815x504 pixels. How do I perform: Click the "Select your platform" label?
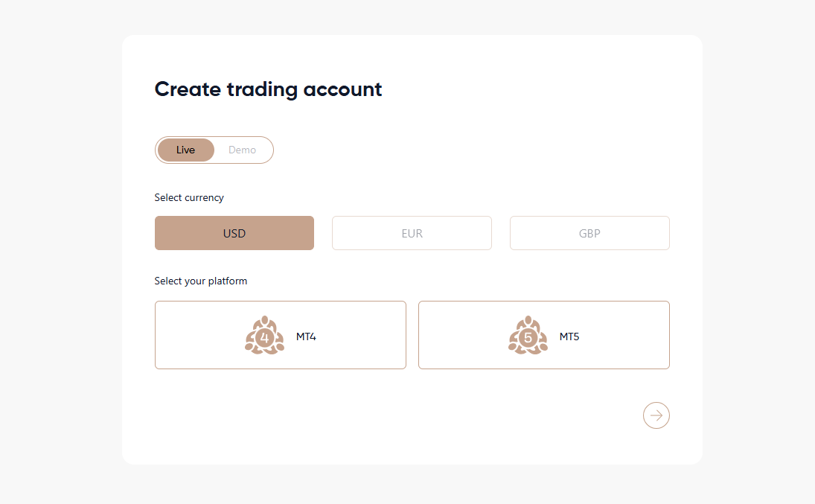tap(201, 281)
